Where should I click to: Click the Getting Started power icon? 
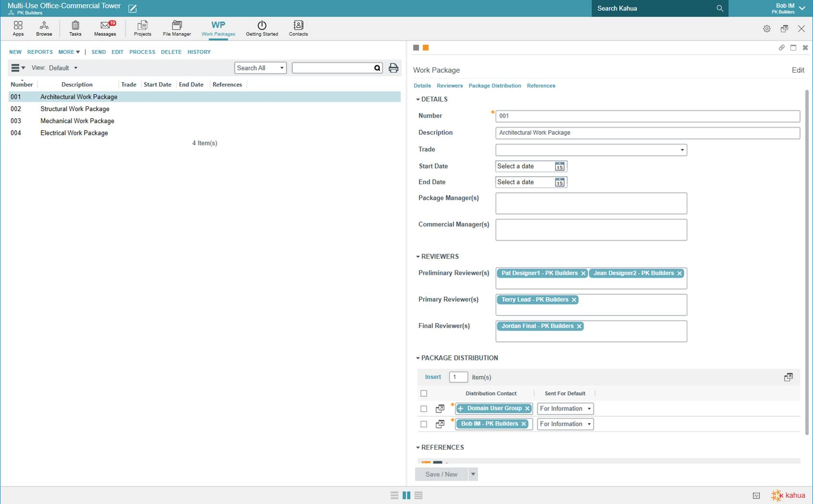[x=262, y=25]
